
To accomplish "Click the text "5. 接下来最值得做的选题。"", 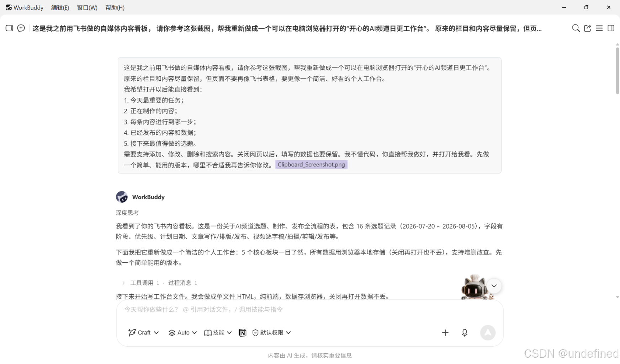I will click(160, 144).
